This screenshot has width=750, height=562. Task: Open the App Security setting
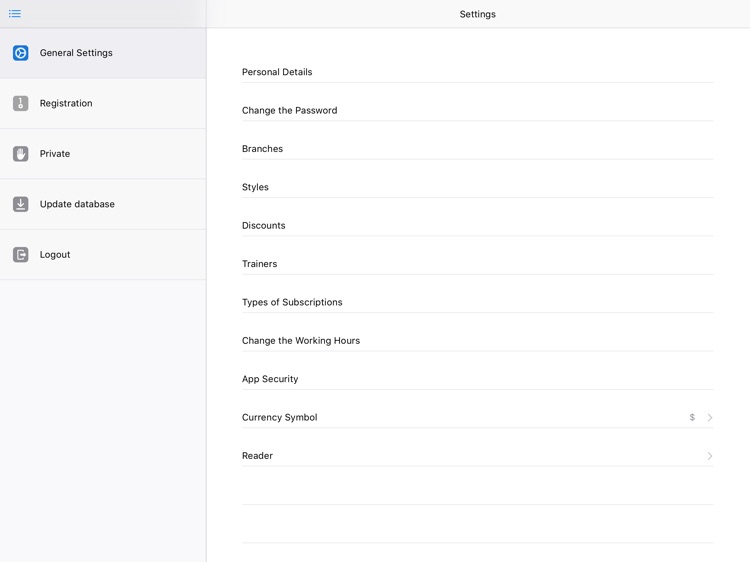tap(477, 379)
